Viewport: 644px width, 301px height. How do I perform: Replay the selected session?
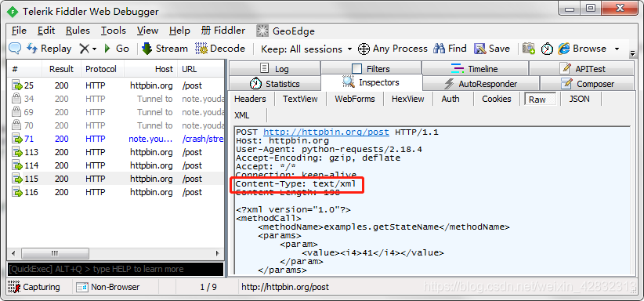pos(49,49)
